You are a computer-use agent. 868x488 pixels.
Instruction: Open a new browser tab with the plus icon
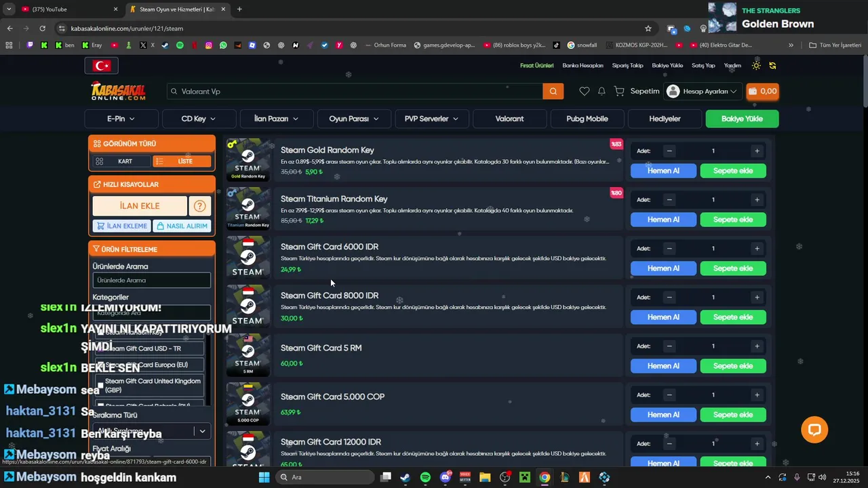coord(239,9)
